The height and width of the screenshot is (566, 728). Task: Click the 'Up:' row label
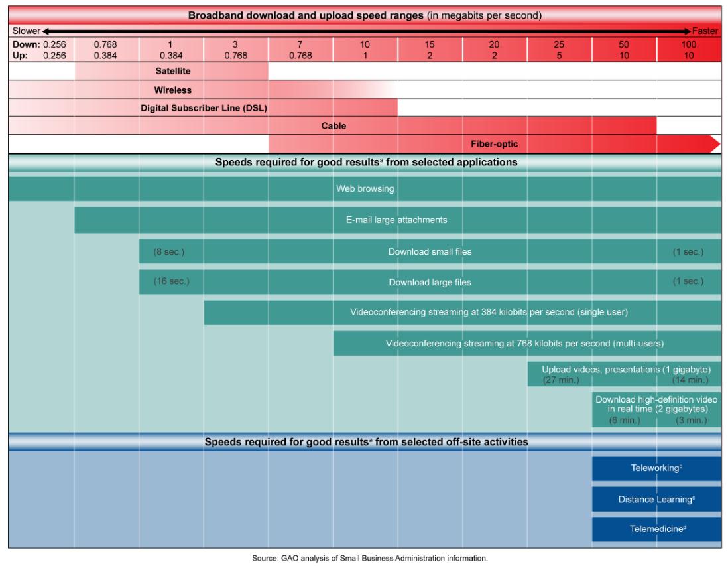(x=20, y=55)
